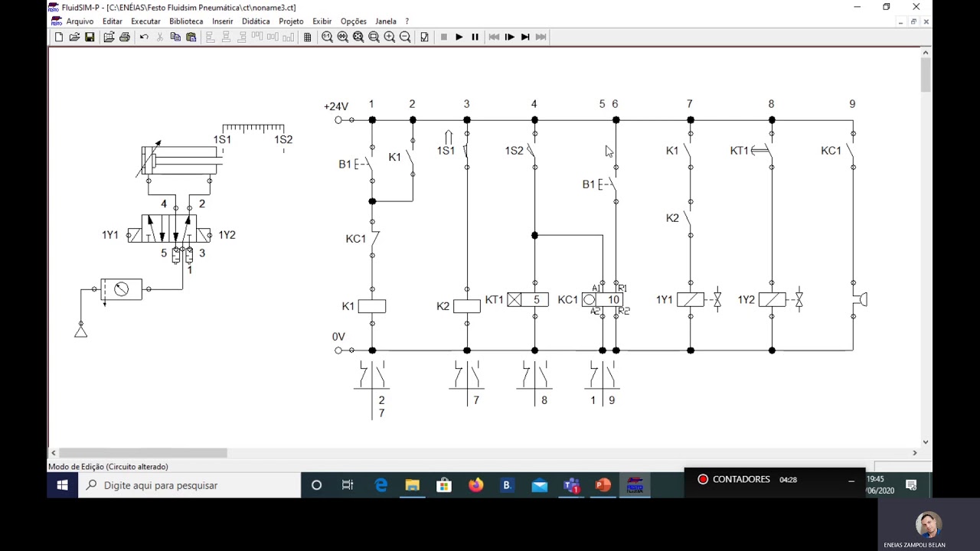
Task: Toggle the grid display icon
Action: tap(308, 37)
